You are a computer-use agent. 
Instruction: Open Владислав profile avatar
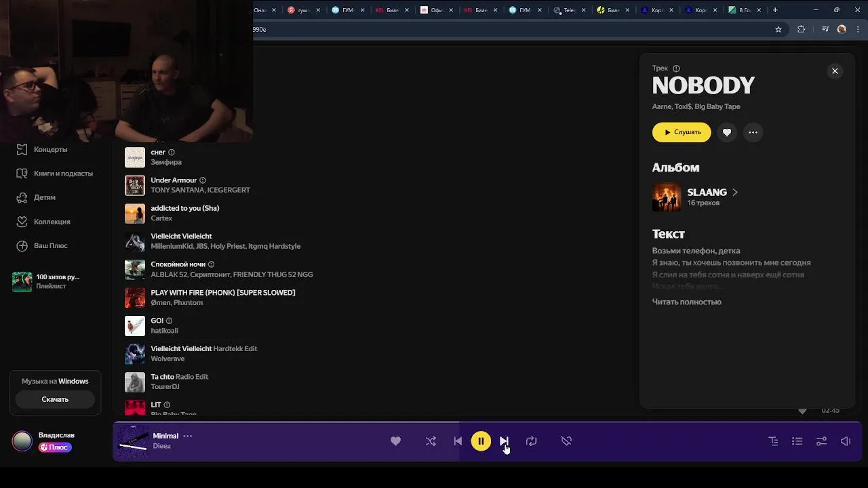tap(22, 441)
